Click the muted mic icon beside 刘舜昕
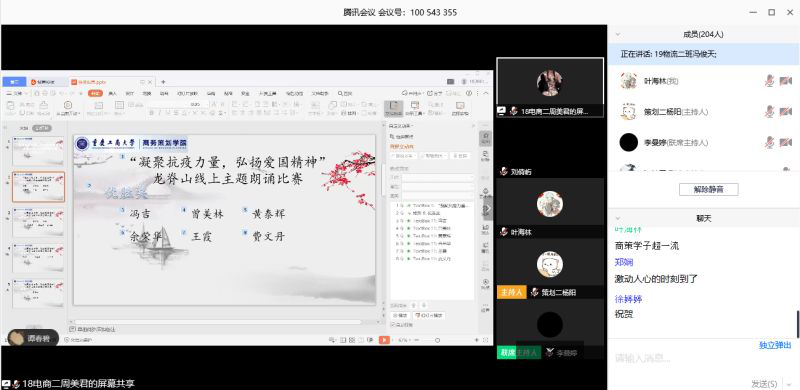The image size is (800, 390). pos(504,172)
